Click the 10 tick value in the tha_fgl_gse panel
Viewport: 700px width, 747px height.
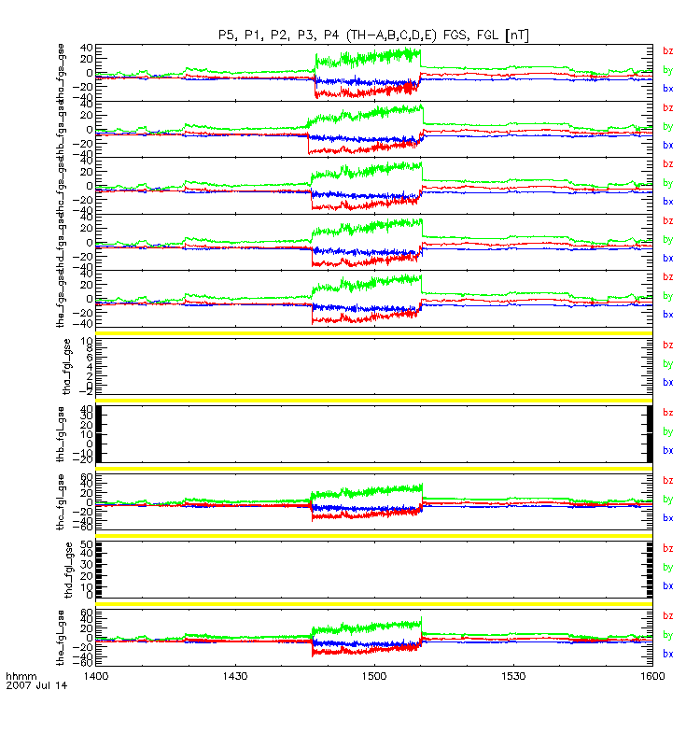coord(87,342)
